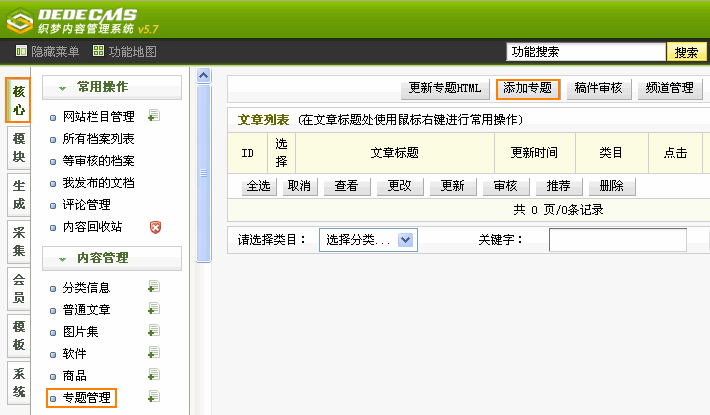
Task: Click the 添加专题 button
Action: [x=527, y=88]
